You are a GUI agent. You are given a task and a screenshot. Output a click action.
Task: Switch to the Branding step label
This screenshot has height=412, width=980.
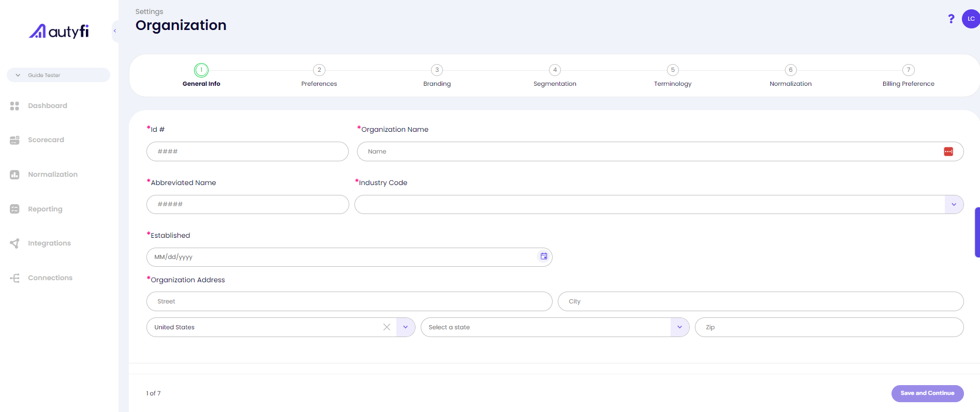coord(437,84)
